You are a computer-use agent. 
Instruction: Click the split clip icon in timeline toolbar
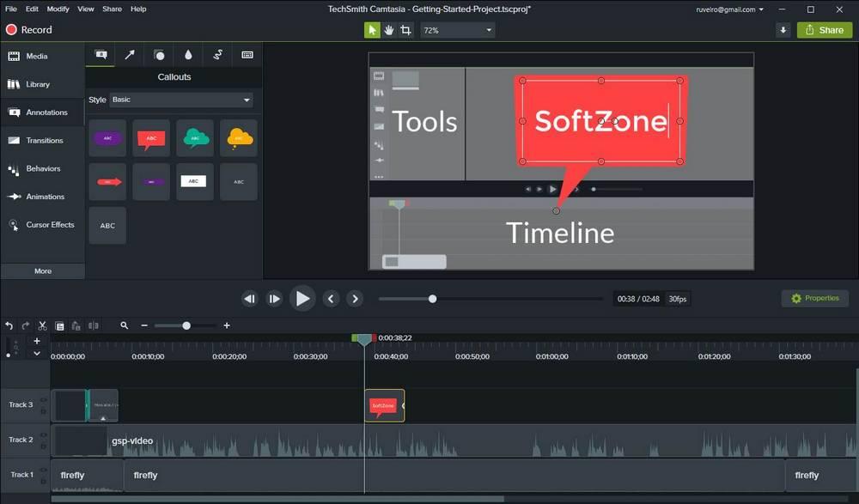point(94,325)
